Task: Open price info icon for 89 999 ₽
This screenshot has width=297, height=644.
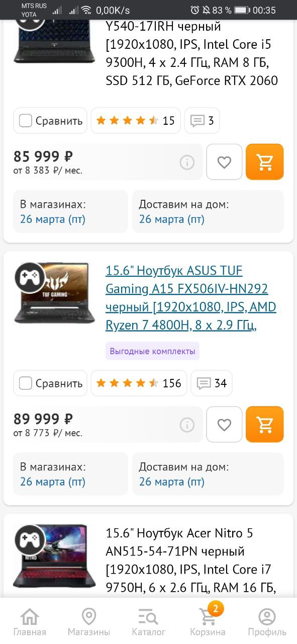Action: 187,425
